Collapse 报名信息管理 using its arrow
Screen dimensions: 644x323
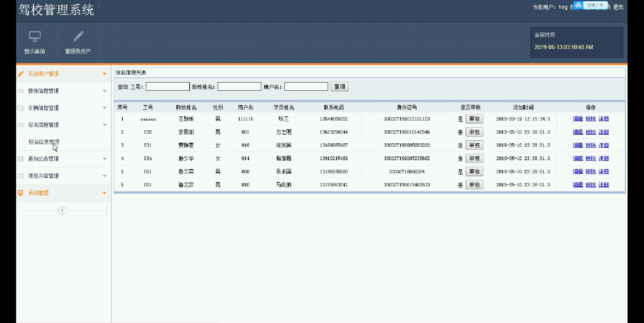point(104,125)
